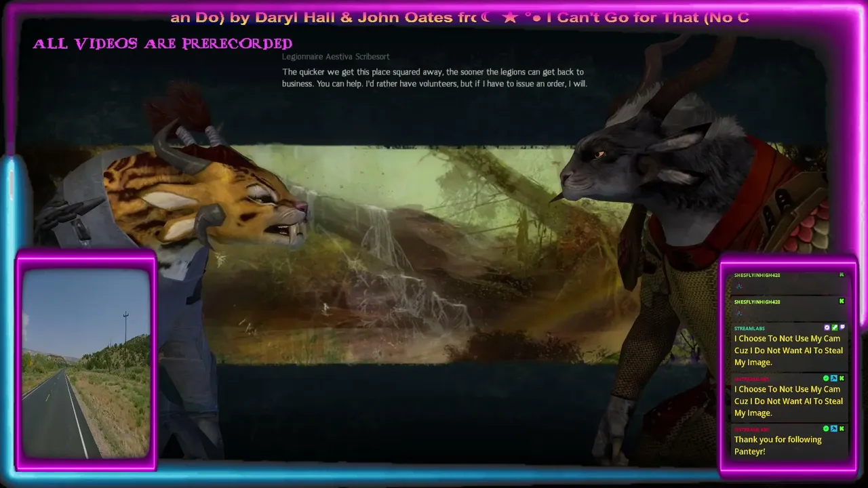This screenshot has height=488, width=868.
Task: Click Kick badge on Thank you message
Action: pyautogui.click(x=842, y=428)
